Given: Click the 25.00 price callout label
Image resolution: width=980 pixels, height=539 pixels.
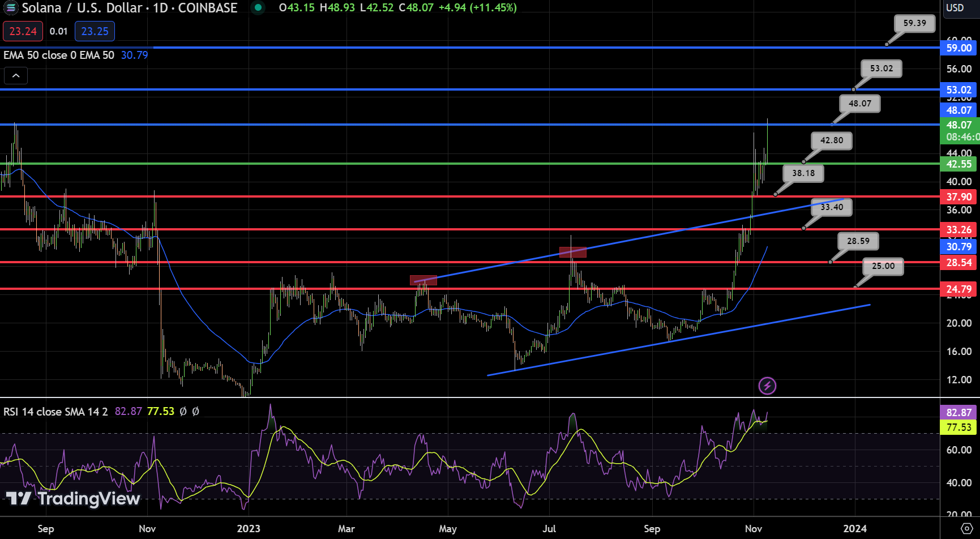Looking at the screenshot, I should pyautogui.click(x=883, y=266).
